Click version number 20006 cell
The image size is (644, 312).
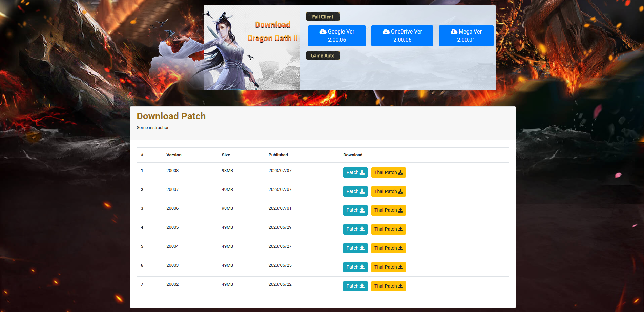click(x=172, y=208)
